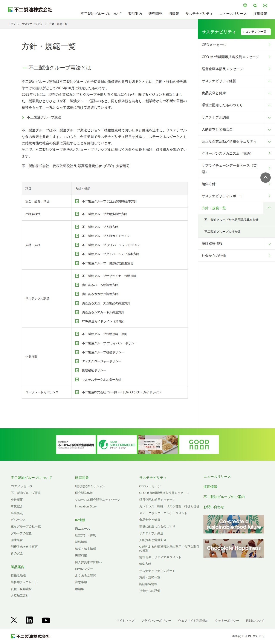The height and width of the screenshot is (644, 275).
Task: Open the language globe icon
Action: [245, 5]
